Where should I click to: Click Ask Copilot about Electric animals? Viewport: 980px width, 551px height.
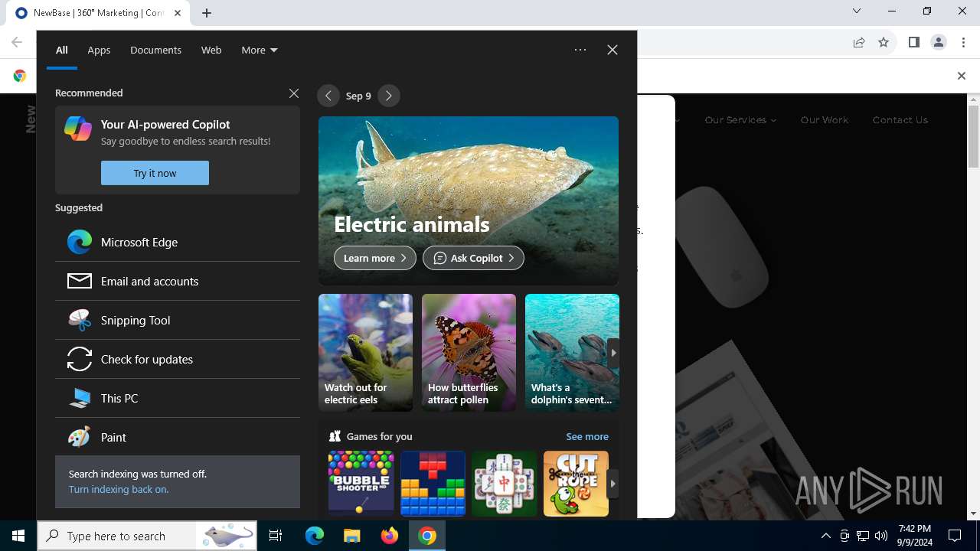tap(473, 258)
